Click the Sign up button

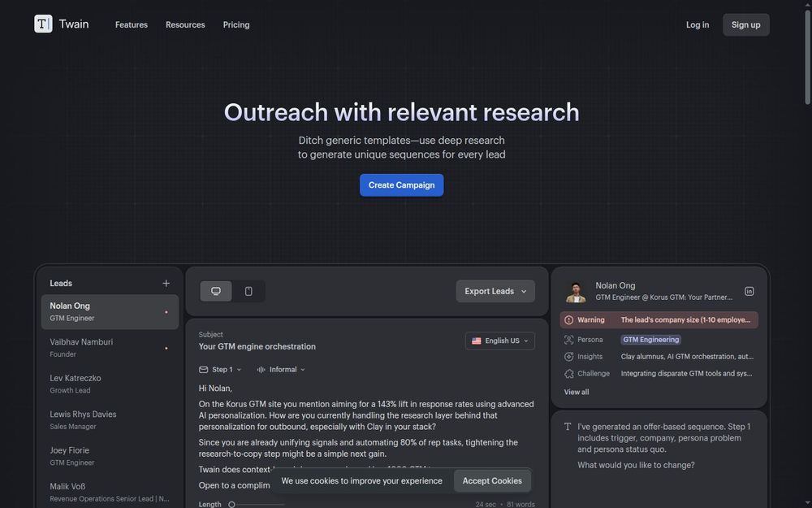[x=745, y=24]
